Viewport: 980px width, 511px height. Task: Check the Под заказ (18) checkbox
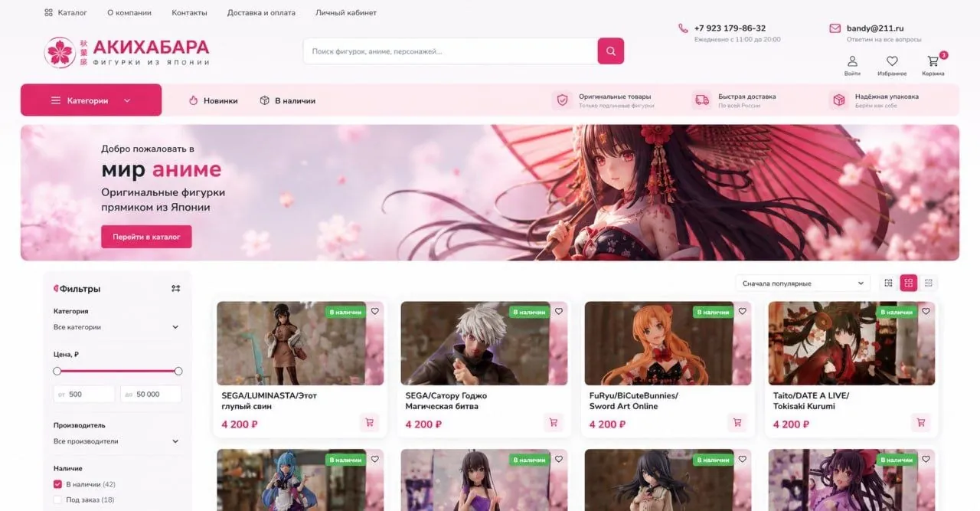(57, 500)
